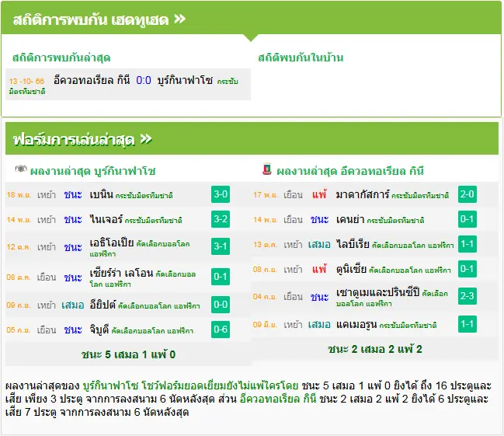This screenshot has width=504, height=436.
Task: Click the 0-0 score badge for อียิปต์
Action: point(221,305)
